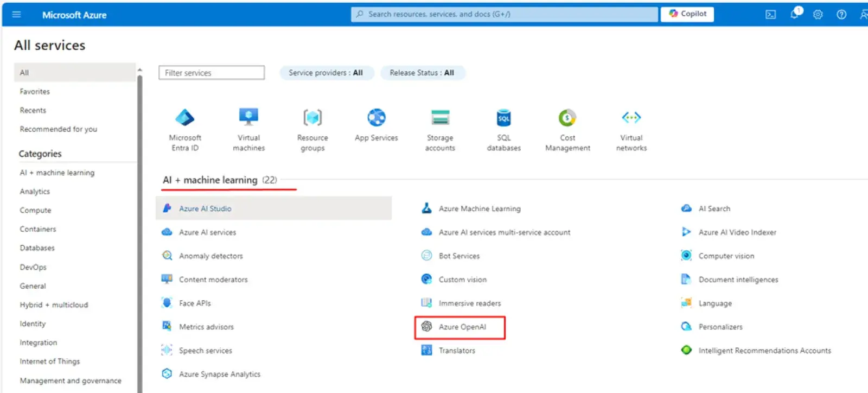This screenshot has height=393, width=868.
Task: Focus the Filter services input
Action: click(212, 73)
